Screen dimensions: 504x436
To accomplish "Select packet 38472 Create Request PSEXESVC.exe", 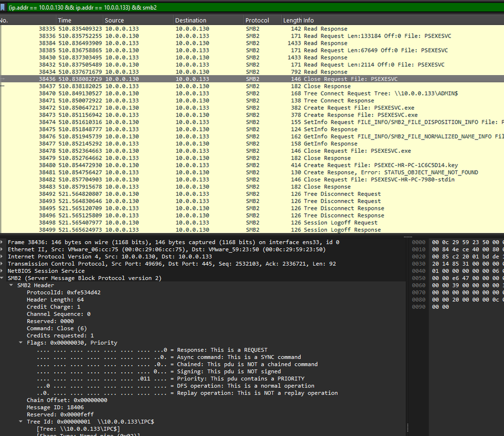I will [252, 108].
